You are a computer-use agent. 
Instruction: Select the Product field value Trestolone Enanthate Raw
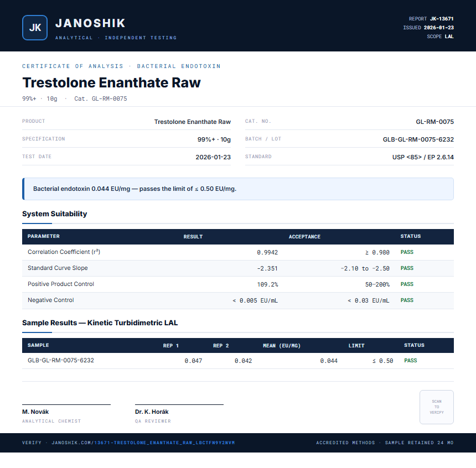pos(193,122)
